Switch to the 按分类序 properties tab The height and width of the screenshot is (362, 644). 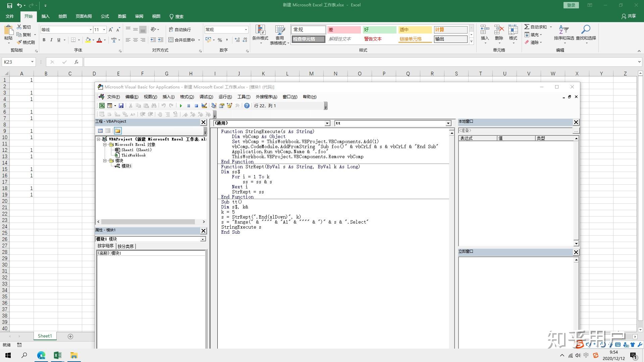[126, 246]
